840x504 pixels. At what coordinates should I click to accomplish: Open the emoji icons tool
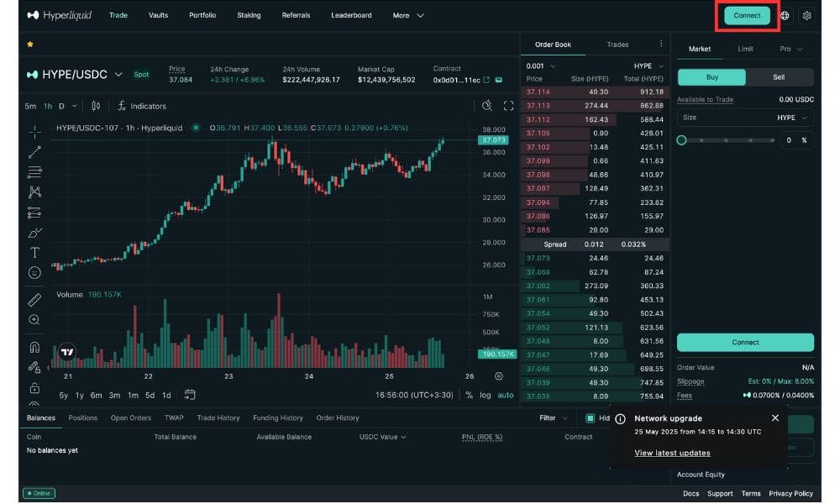click(x=34, y=273)
